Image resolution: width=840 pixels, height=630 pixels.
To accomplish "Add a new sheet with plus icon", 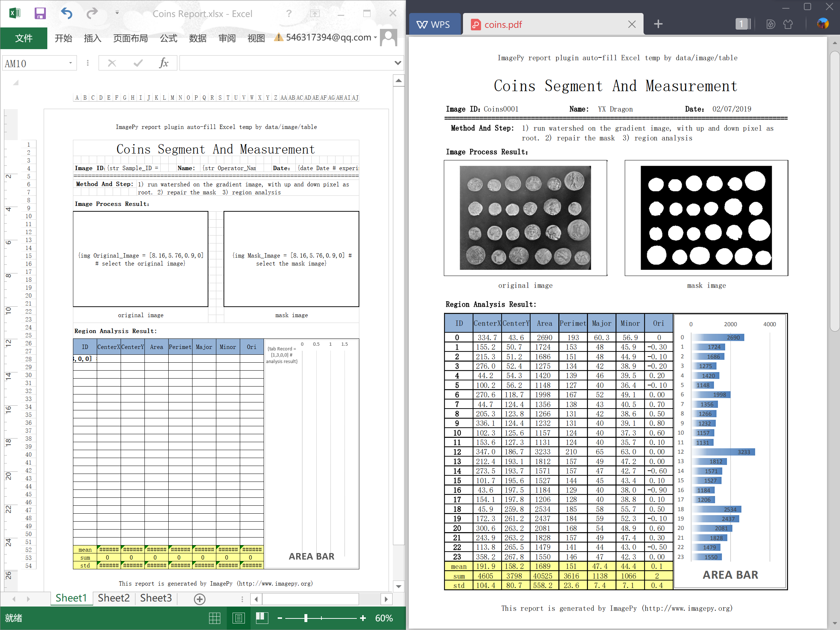I will (x=199, y=599).
